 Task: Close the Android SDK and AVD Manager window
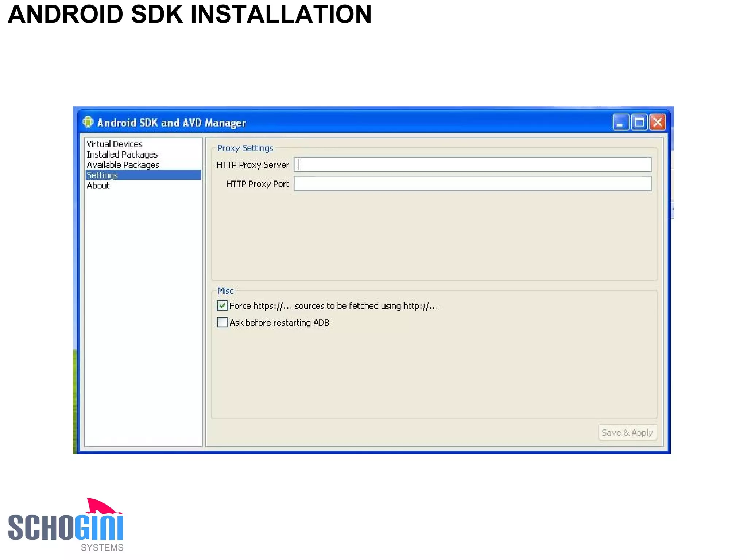[658, 122]
